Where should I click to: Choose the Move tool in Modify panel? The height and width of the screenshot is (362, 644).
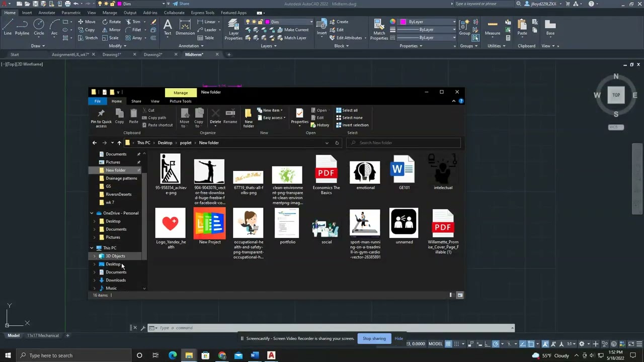(87, 22)
